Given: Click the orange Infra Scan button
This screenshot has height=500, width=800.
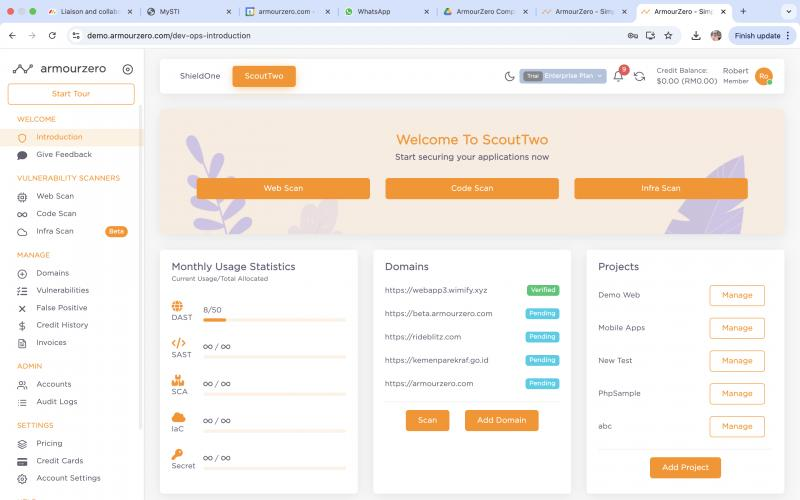Looking at the screenshot, I should pyautogui.click(x=661, y=188).
